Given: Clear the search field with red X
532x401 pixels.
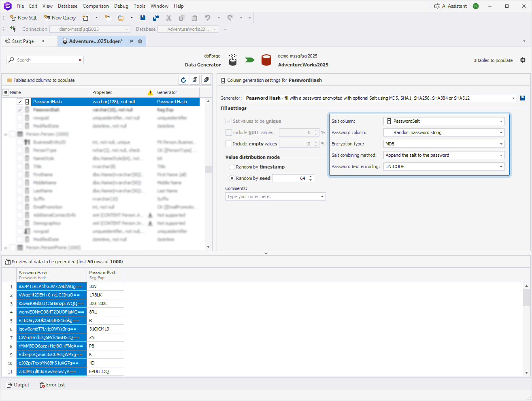Looking at the screenshot, I should click(80, 60).
